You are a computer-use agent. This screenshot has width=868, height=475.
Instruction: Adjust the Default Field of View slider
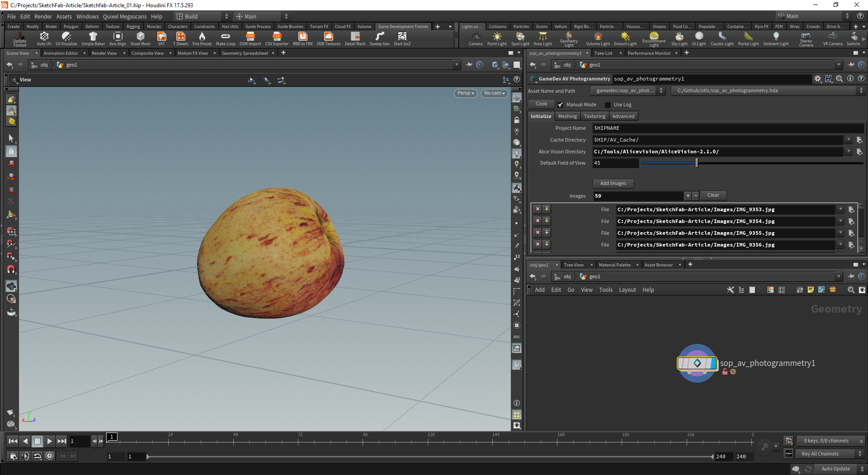(x=697, y=163)
